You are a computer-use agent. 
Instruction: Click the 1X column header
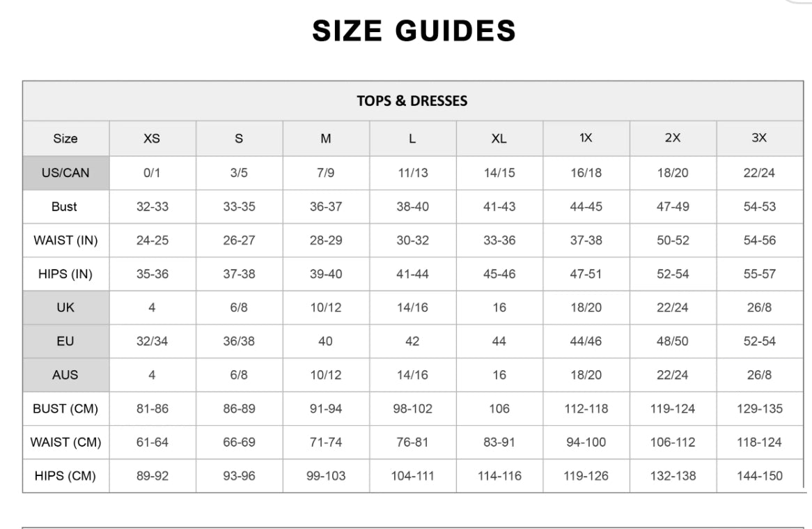[x=586, y=138]
